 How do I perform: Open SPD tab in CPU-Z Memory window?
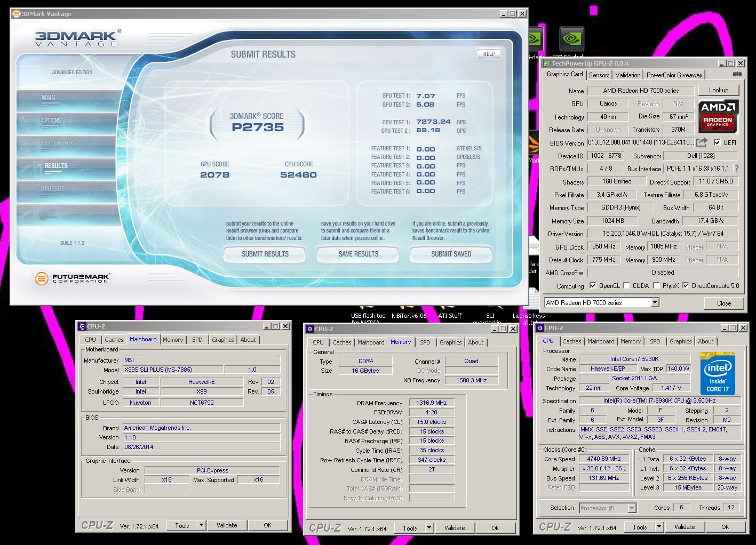pyautogui.click(x=425, y=342)
